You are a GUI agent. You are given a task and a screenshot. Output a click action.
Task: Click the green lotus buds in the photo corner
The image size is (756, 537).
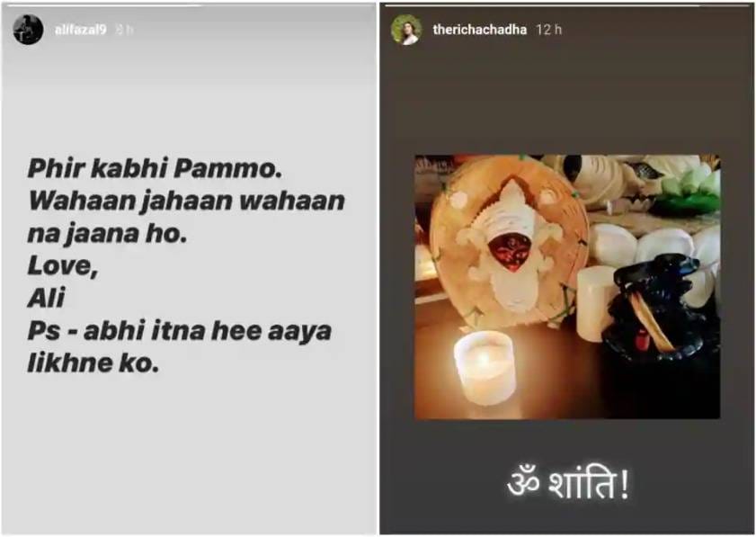click(x=689, y=188)
